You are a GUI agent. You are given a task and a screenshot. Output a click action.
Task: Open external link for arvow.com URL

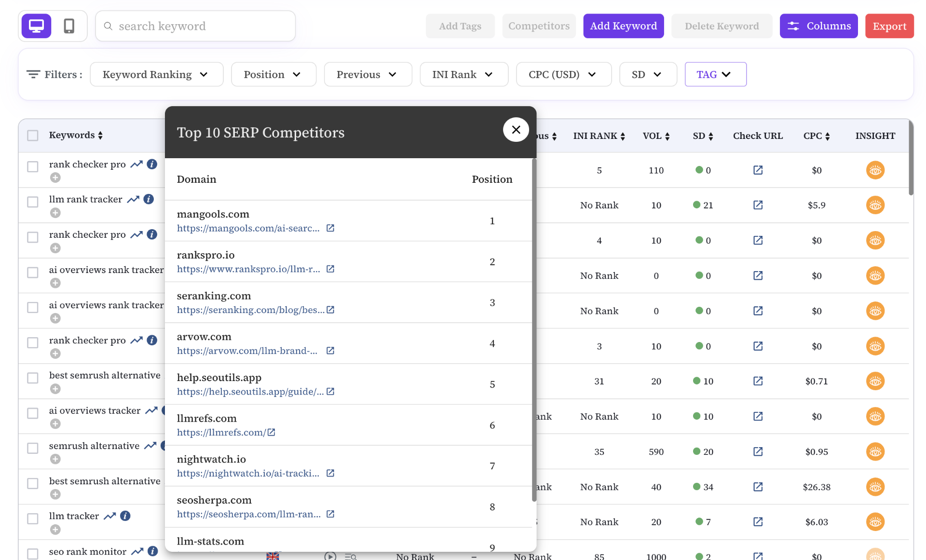coord(330,351)
